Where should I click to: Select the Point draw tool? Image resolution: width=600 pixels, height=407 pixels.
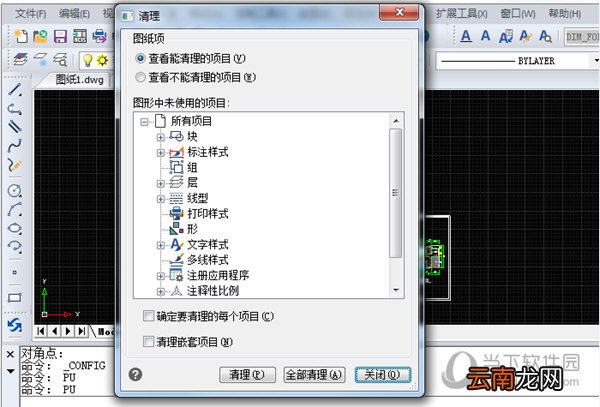coord(15,272)
